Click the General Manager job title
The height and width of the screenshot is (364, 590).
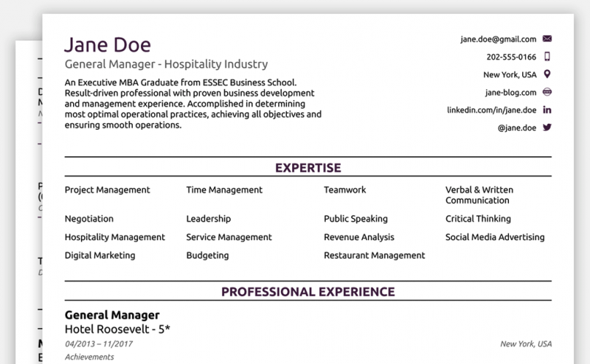(x=112, y=315)
